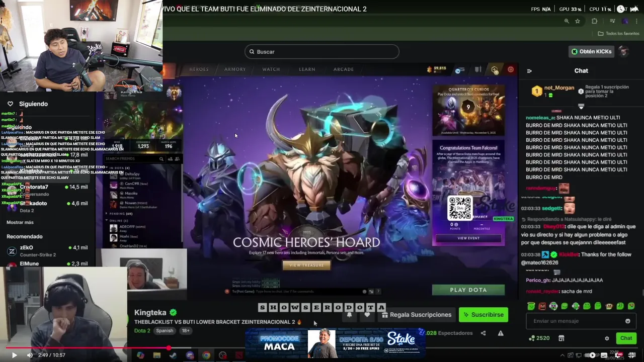
Task: Open the emoji picker in the chat input
Action: (627, 321)
